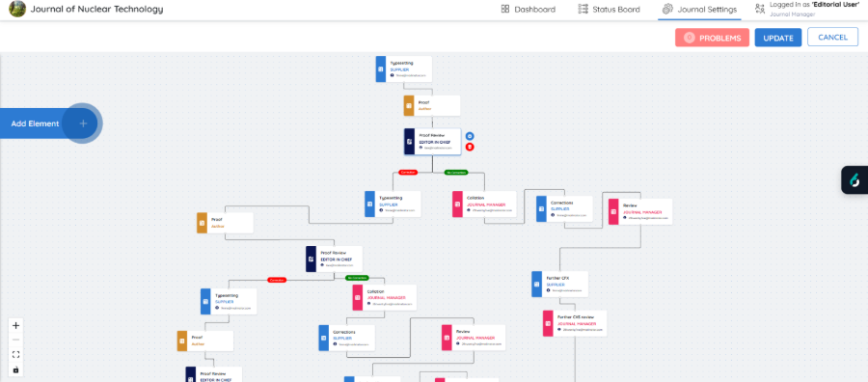
Task: Select middle Proof Review node
Action: pos(335,259)
